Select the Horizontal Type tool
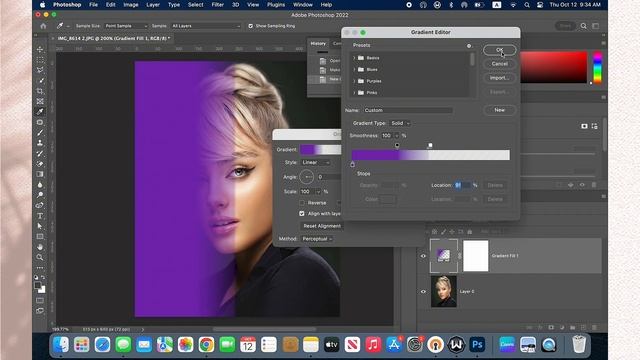 (40, 216)
